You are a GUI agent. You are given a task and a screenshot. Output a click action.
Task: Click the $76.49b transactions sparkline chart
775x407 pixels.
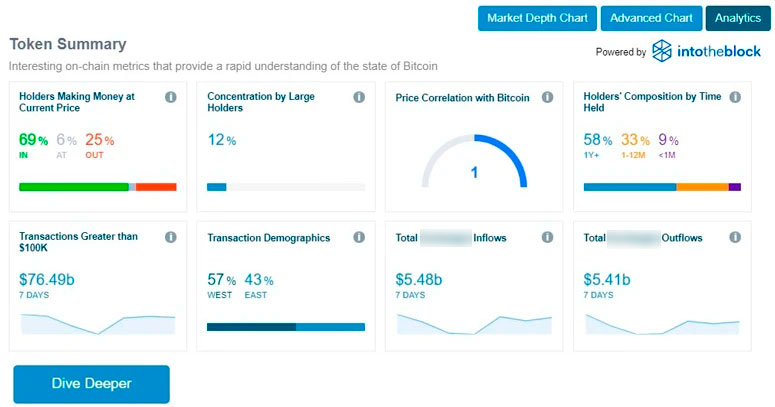[x=98, y=323]
